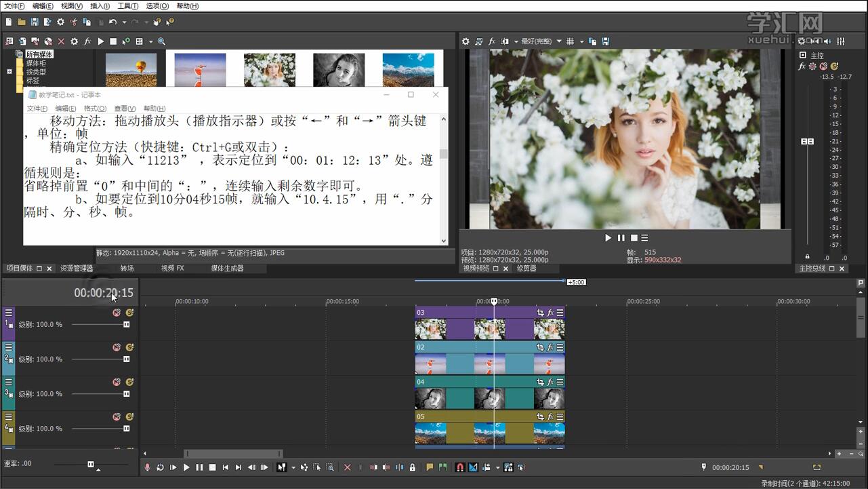Save the project with the floppy icon
The width and height of the screenshot is (868, 489).
click(x=35, y=22)
